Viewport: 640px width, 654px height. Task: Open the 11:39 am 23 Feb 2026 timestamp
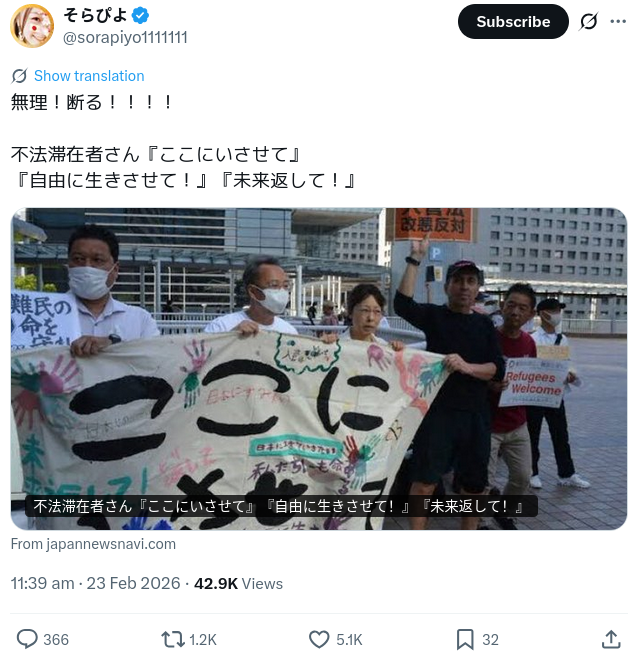click(x=96, y=583)
